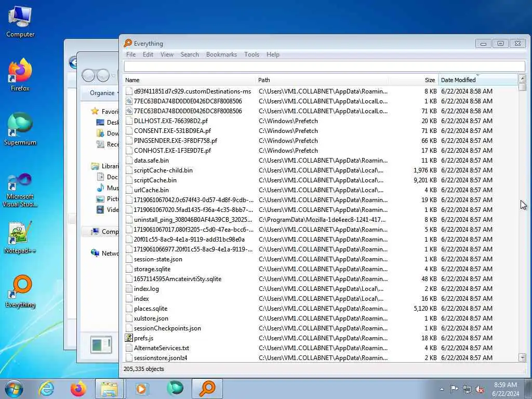The width and height of the screenshot is (532, 399).
Task: Open Windows Explorer taskbar button
Action: [109, 389]
